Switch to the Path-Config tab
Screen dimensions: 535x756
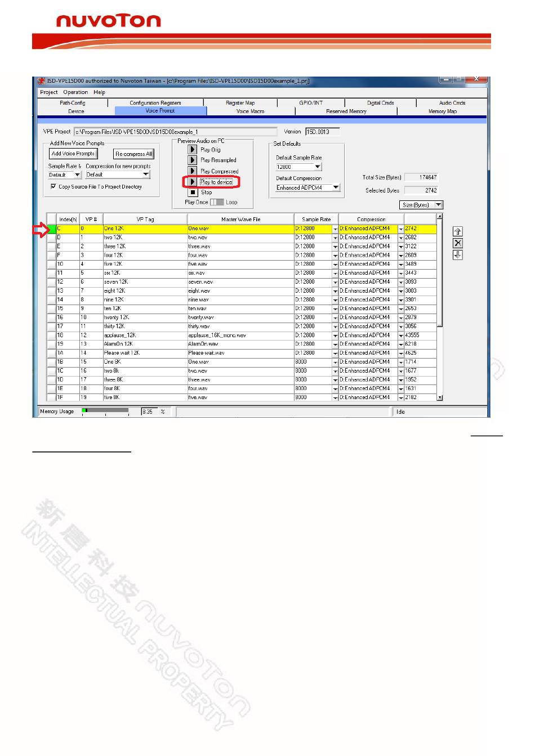73,103
